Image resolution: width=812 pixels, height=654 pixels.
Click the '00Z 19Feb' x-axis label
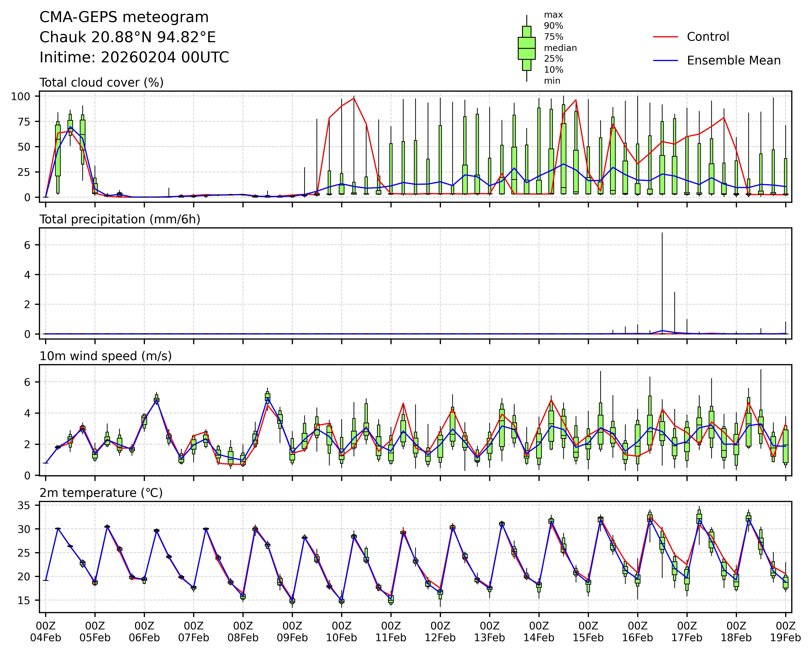[x=785, y=632]
